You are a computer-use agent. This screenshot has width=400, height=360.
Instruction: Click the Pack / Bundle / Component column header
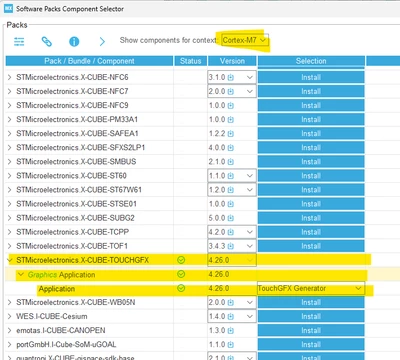(x=89, y=61)
